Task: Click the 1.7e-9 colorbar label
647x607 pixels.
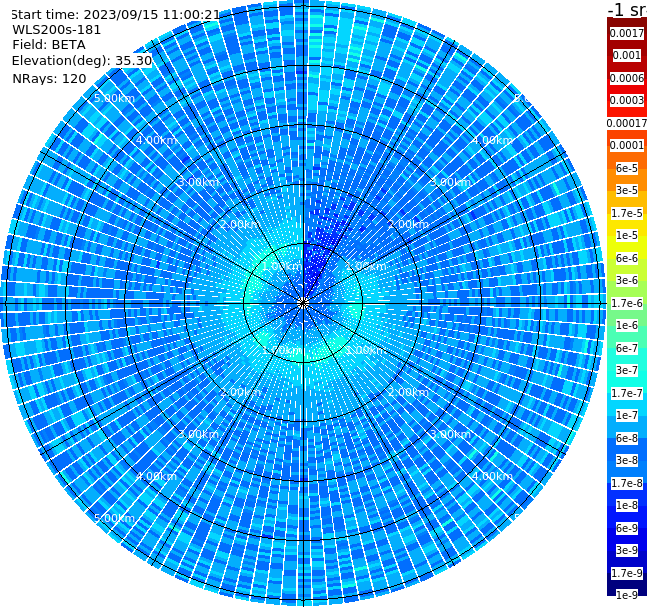Action: pos(627,573)
